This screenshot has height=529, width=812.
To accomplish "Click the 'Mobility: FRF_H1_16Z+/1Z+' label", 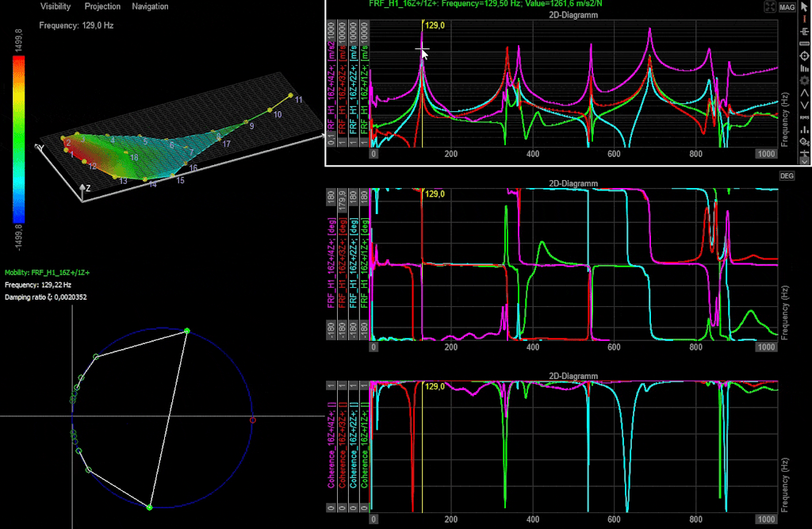I will pyautogui.click(x=47, y=273).
